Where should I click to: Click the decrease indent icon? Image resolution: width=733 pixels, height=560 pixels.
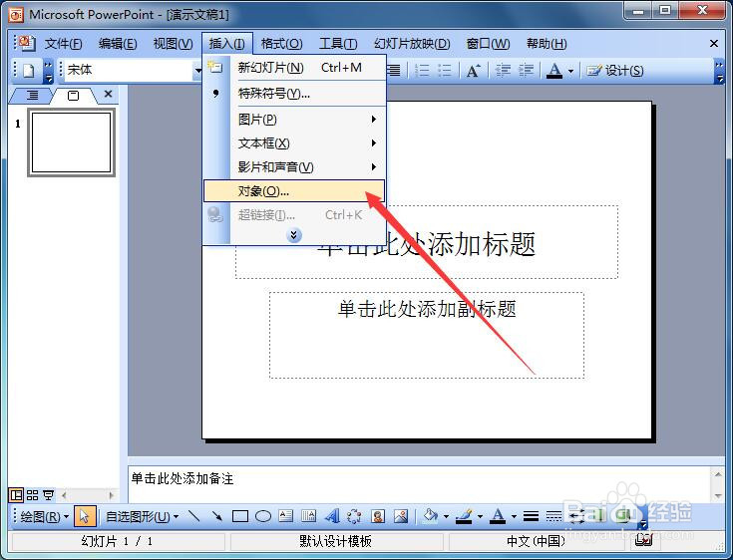[503, 71]
